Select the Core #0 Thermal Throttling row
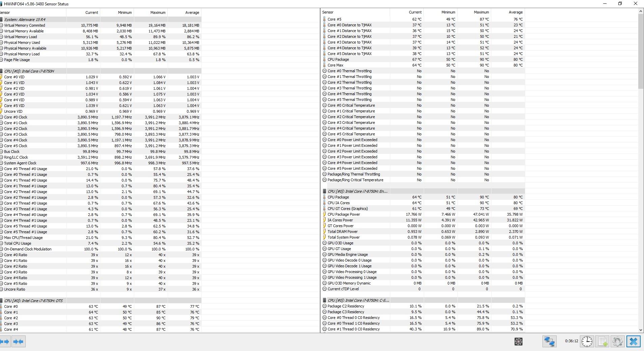The height and width of the screenshot is (351, 644). [x=349, y=71]
